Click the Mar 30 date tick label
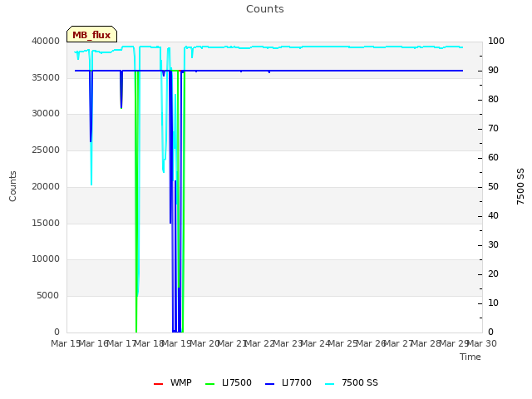The width and height of the screenshot is (532, 399). coord(482,343)
